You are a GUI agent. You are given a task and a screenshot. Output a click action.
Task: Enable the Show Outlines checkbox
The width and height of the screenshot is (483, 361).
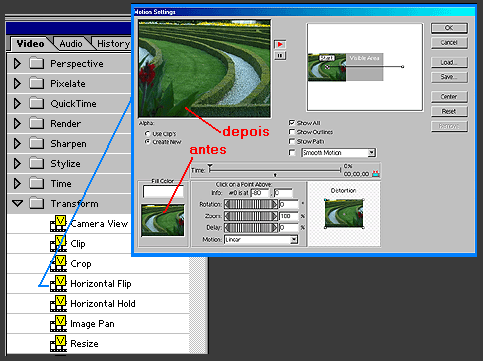point(292,132)
